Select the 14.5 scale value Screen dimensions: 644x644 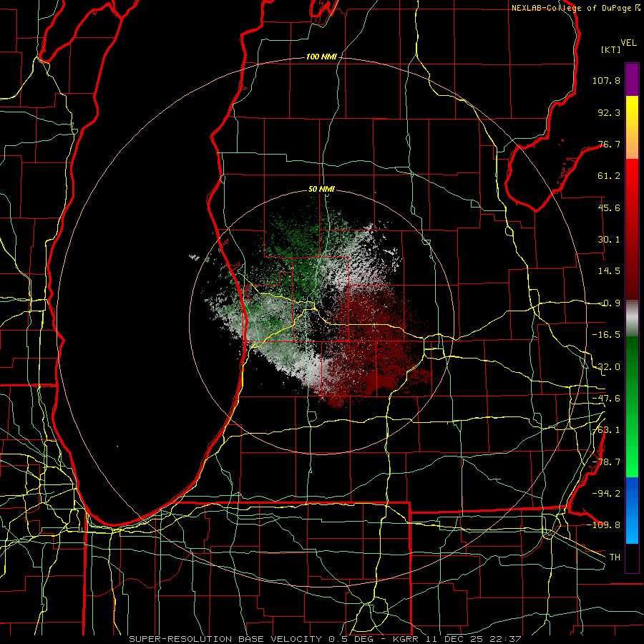[x=609, y=271]
